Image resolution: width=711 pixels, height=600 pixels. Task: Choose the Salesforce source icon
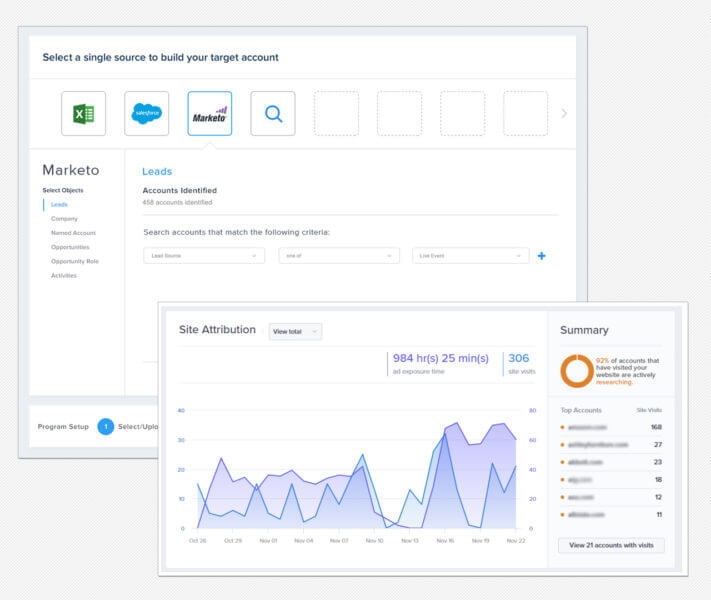146,113
